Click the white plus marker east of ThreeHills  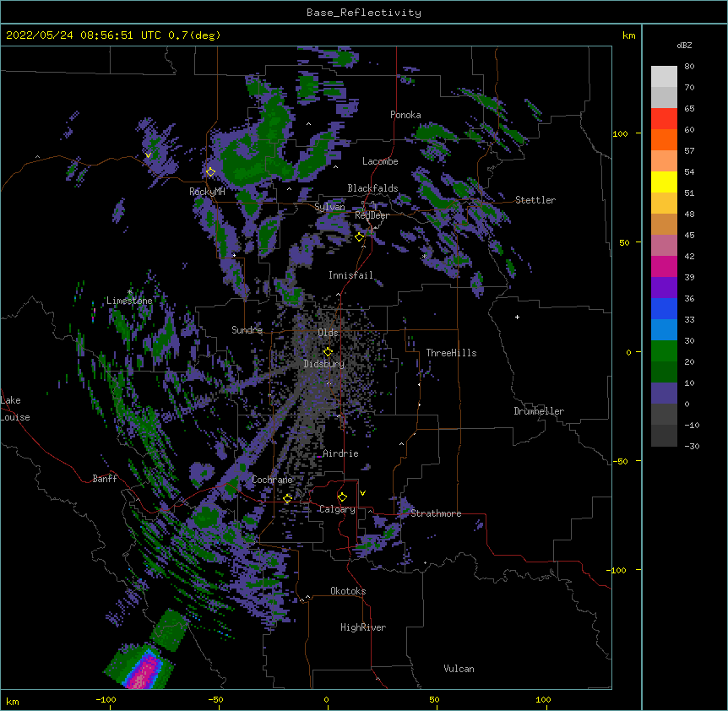point(517,317)
